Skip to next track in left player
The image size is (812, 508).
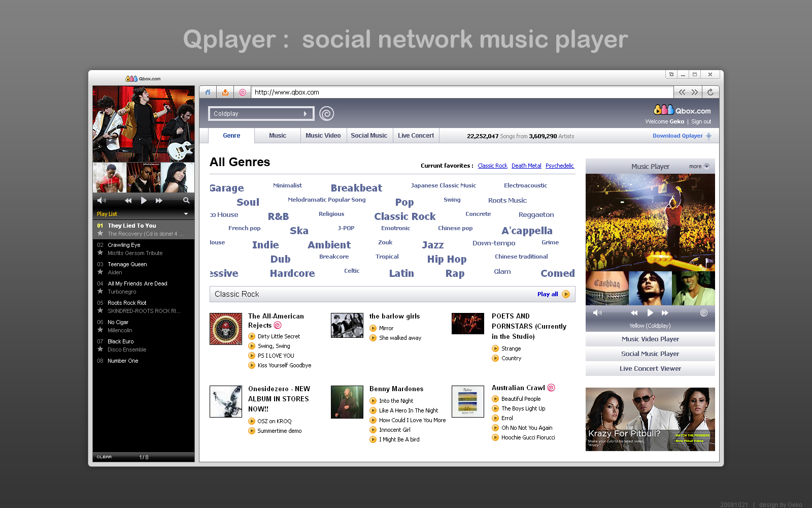(159, 201)
